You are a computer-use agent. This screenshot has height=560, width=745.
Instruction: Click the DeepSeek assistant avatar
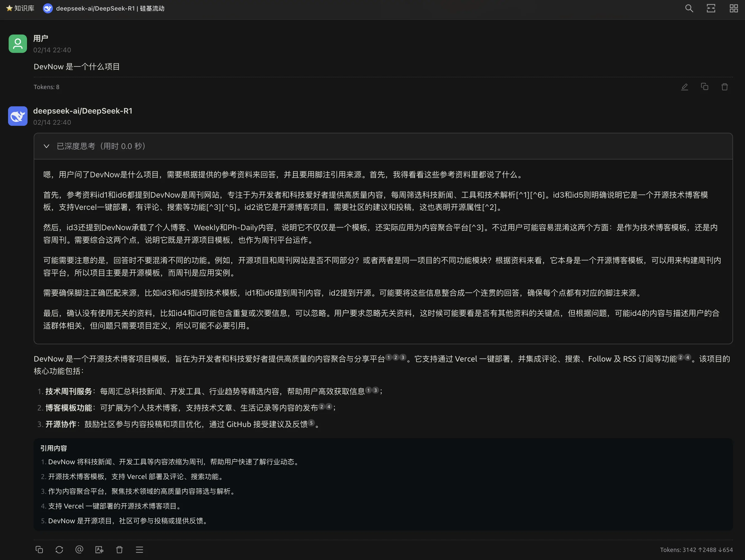[18, 116]
